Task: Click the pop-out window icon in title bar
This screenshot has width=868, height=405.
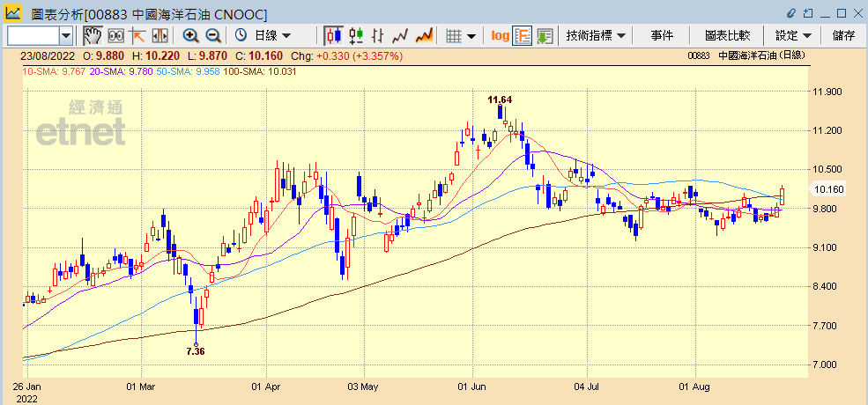Action: pos(808,12)
